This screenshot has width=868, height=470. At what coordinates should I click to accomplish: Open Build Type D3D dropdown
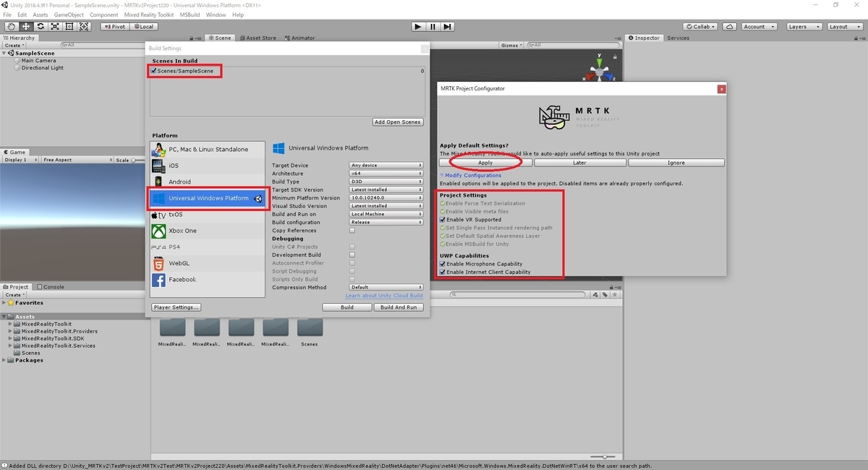[x=386, y=181]
